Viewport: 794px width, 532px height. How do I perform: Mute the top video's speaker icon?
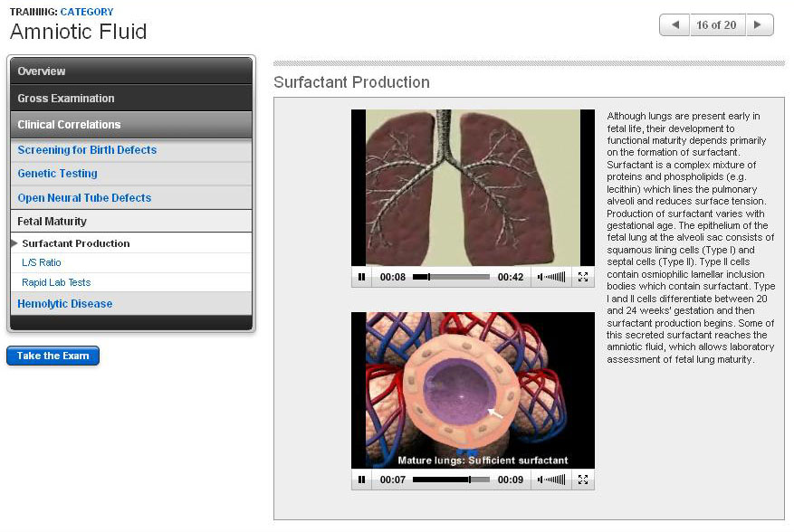pos(540,277)
